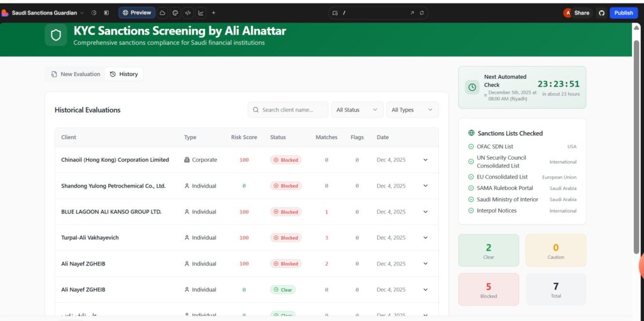Expand the Turpal-Ali Vakhayevich row details
The width and height of the screenshot is (644, 321).
tap(425, 237)
